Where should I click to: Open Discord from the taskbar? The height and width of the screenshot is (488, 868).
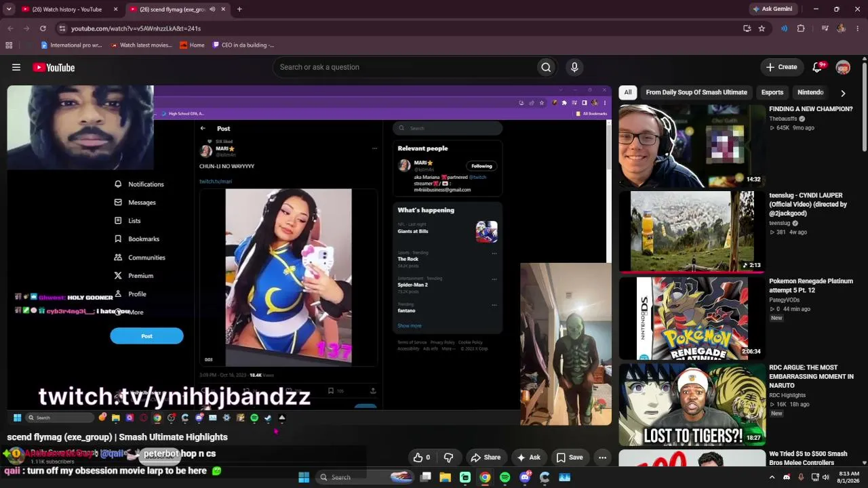(524, 477)
